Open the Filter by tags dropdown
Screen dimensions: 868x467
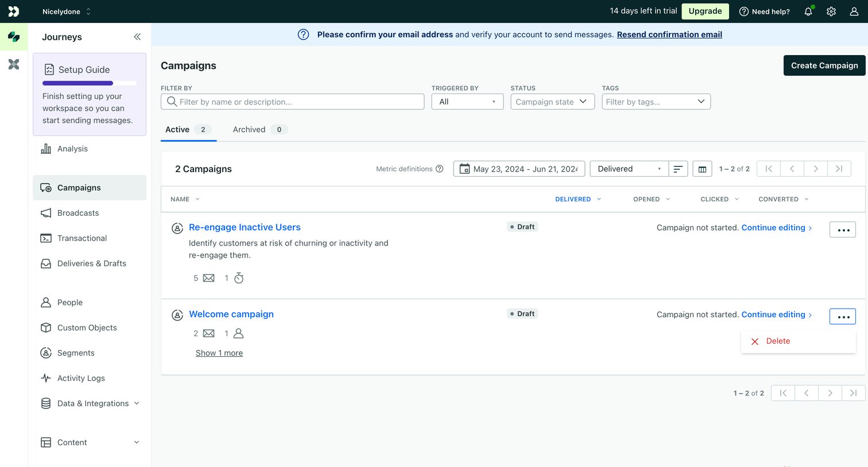(656, 102)
